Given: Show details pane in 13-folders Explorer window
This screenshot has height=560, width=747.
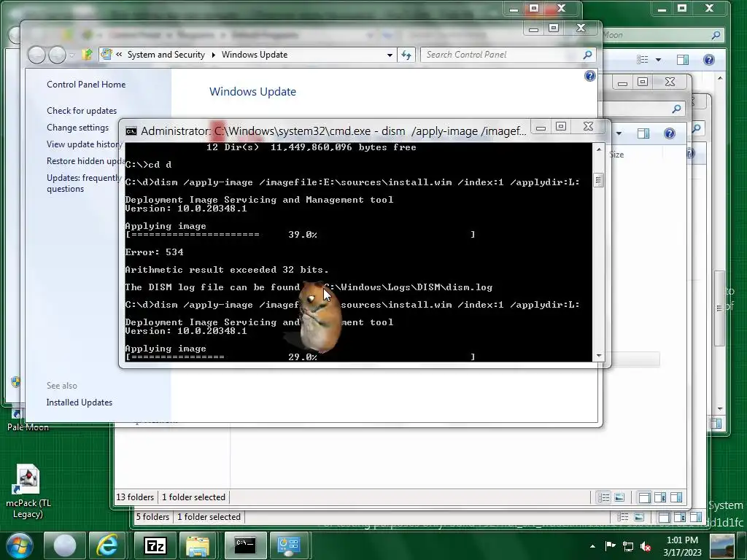Looking at the screenshot, I should 660,497.
